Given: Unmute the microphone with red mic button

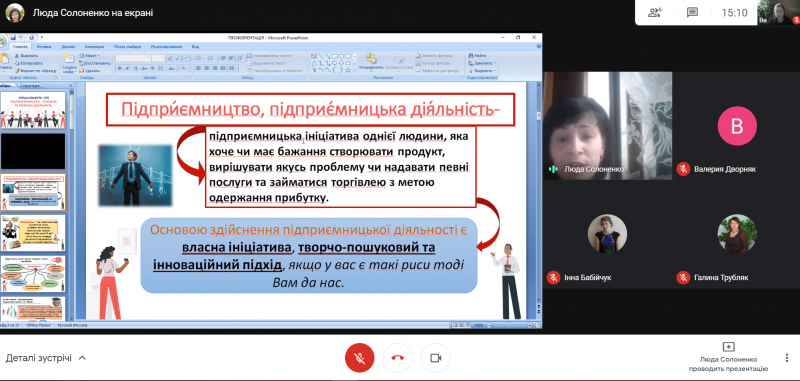Looking at the screenshot, I should point(359,358).
